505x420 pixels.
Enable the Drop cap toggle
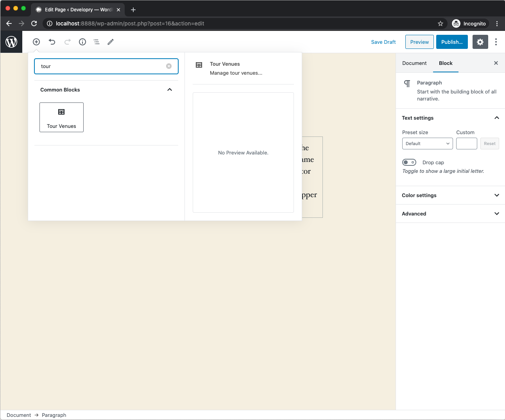click(409, 162)
